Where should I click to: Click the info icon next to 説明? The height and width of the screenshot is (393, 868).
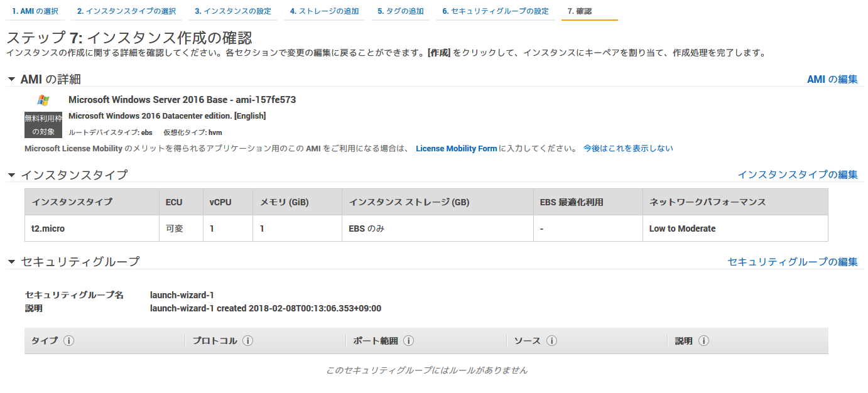point(704,340)
